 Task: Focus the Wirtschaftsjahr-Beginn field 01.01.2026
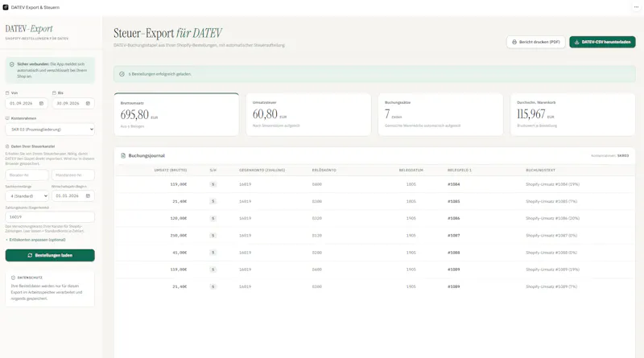click(73, 195)
